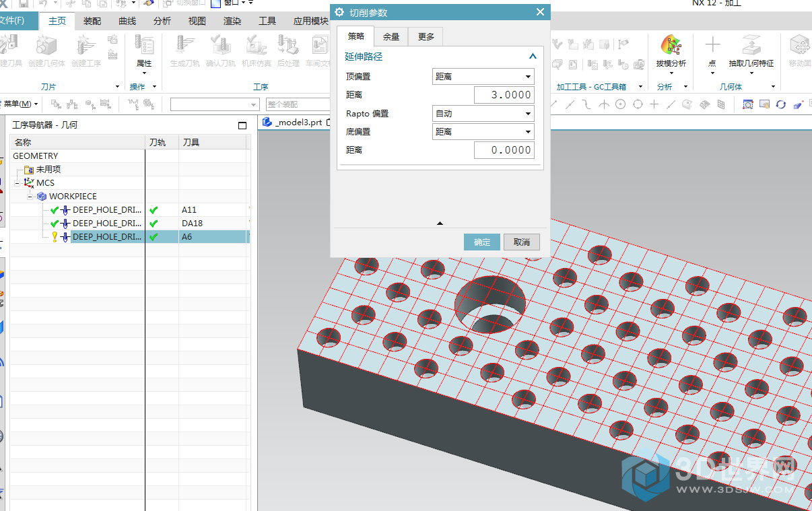Open the 底偏置 bottom offset dropdown

(483, 132)
